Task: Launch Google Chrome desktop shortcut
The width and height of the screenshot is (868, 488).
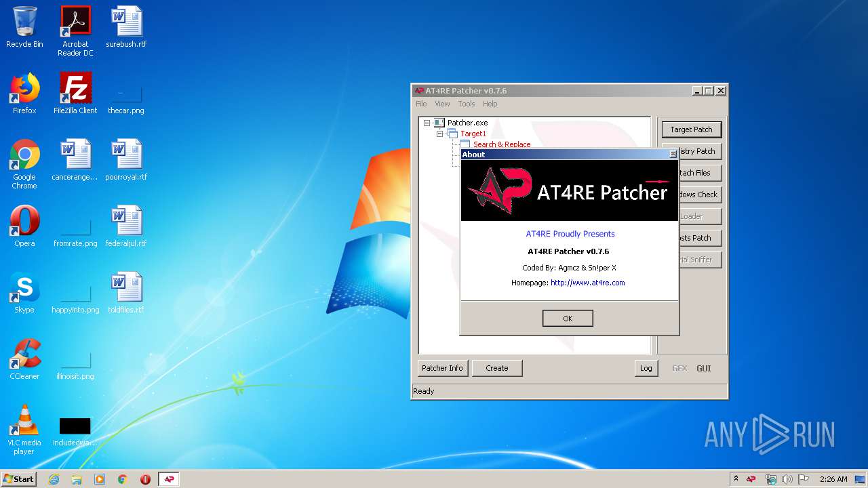Action: coord(24,164)
